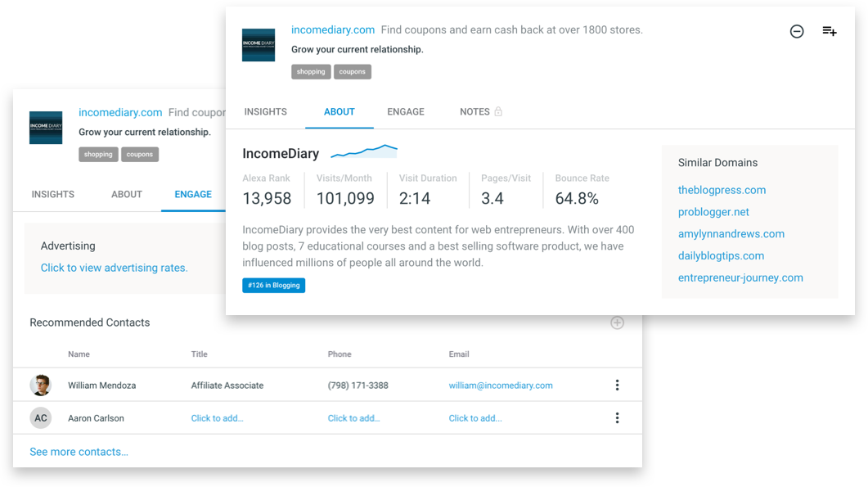Image resolution: width=868 pixels, height=487 pixels.
Task: Click the Phone column header
Action: [x=340, y=354]
